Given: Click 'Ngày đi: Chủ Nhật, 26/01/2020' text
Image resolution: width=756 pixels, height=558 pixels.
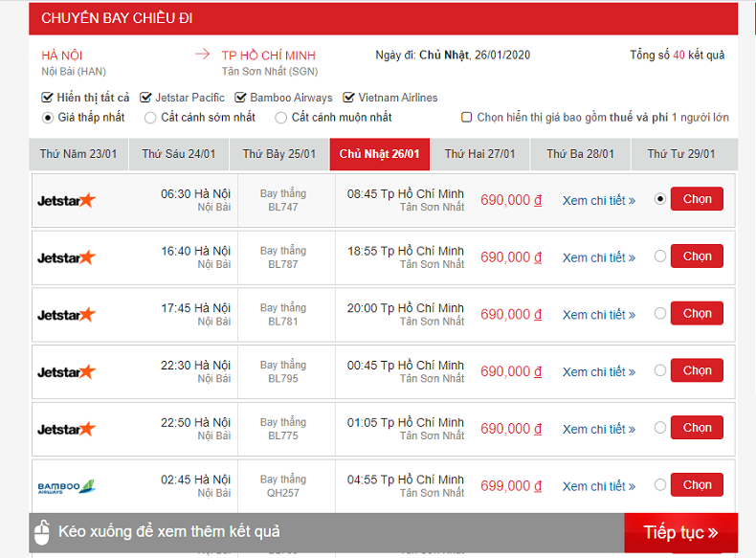Looking at the screenshot, I should click(453, 55).
